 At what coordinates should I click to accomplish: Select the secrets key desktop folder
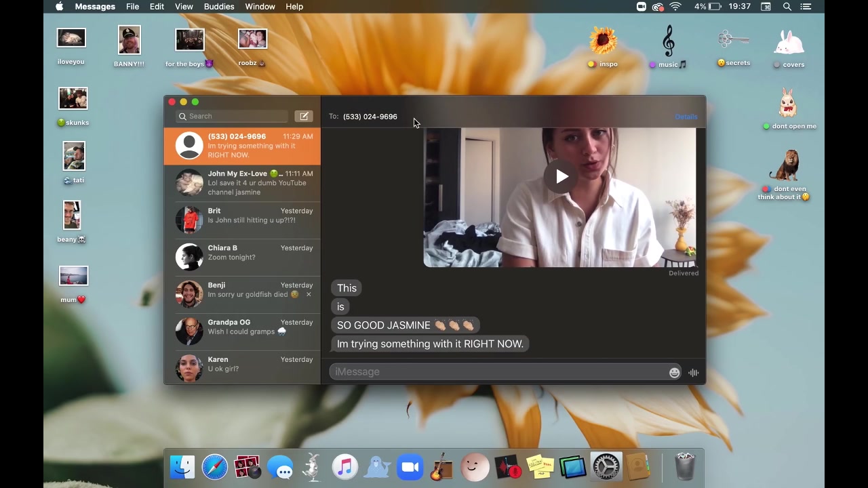coord(734,47)
